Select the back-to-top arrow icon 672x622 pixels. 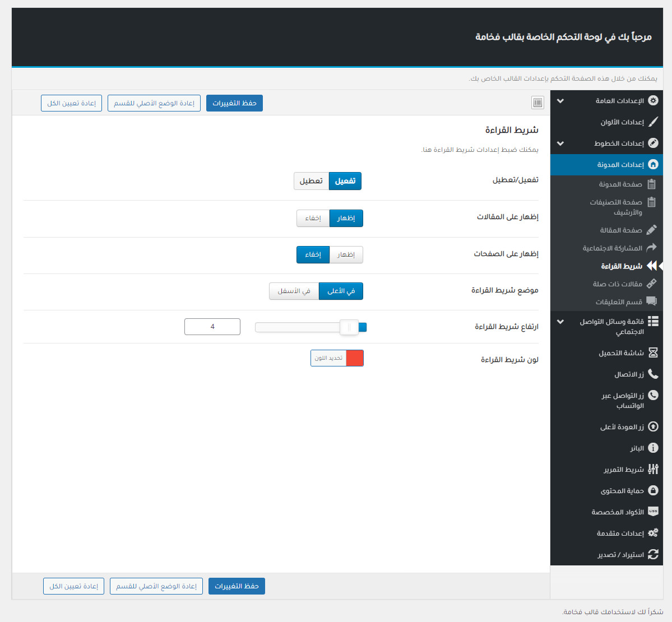(x=653, y=427)
